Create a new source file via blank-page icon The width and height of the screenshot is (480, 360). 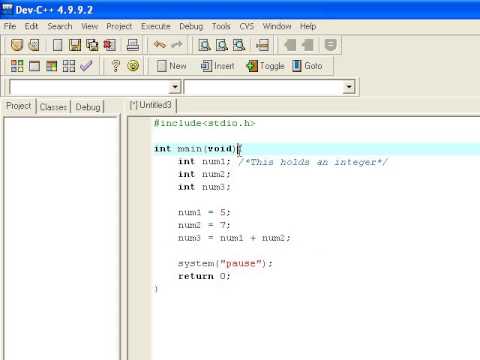58,45
